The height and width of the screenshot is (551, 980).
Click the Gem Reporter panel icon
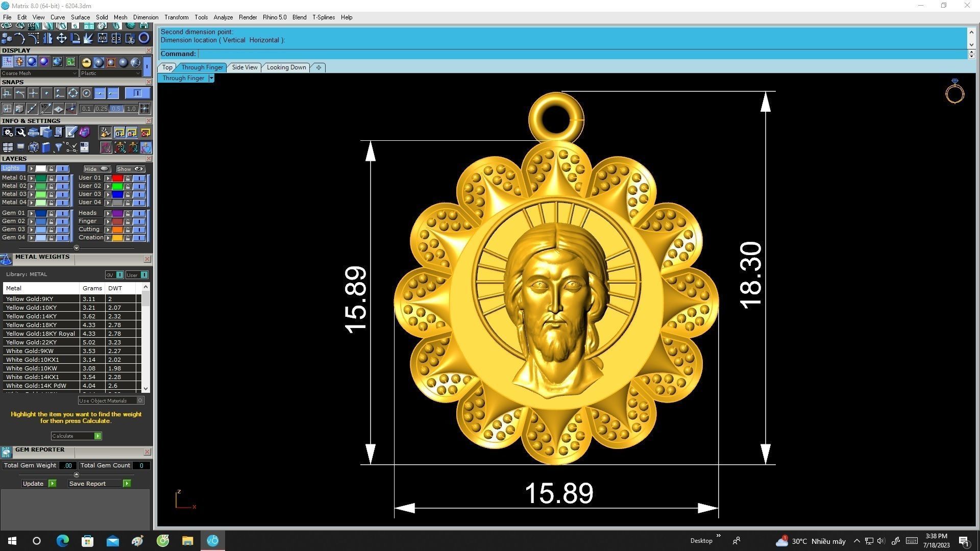tap(6, 452)
